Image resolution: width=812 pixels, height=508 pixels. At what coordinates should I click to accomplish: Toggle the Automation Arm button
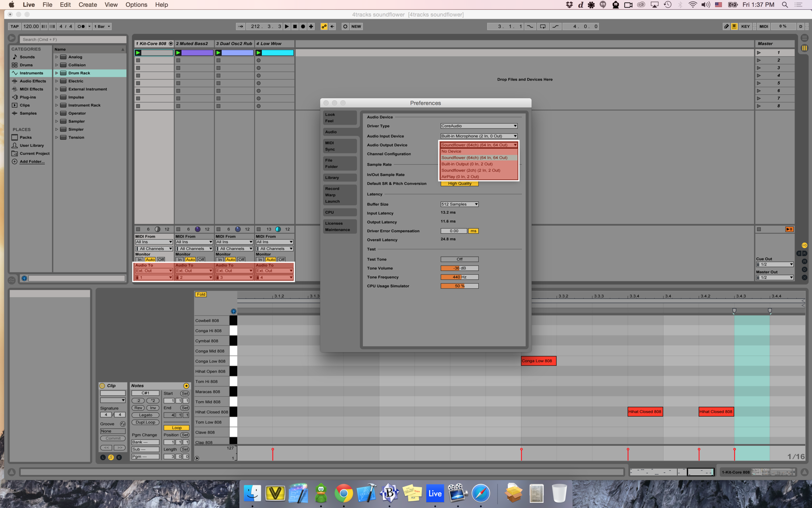[324, 26]
